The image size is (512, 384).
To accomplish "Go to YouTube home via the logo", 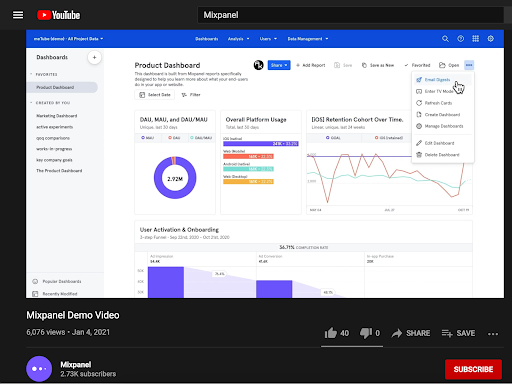I will (58, 15).
